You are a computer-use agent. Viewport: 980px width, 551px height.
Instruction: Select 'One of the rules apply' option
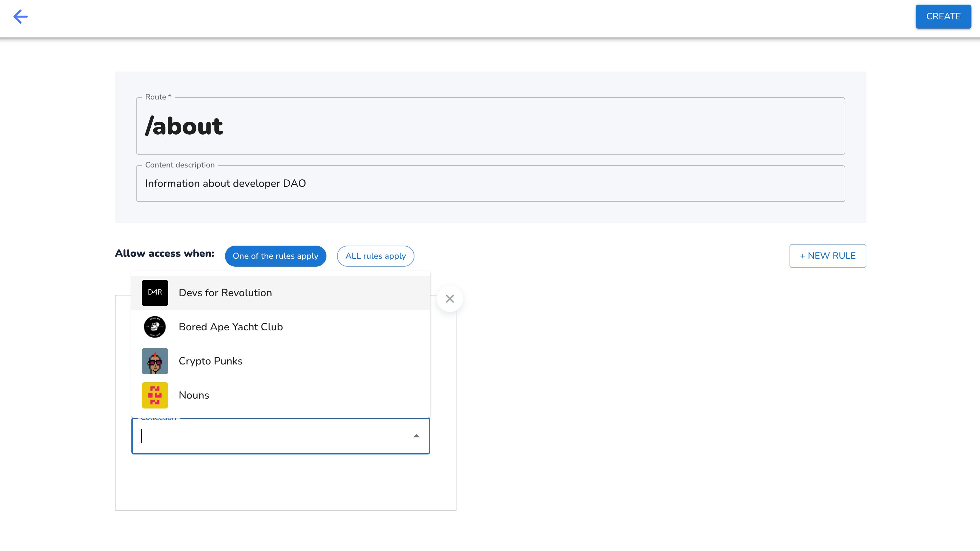[276, 256]
